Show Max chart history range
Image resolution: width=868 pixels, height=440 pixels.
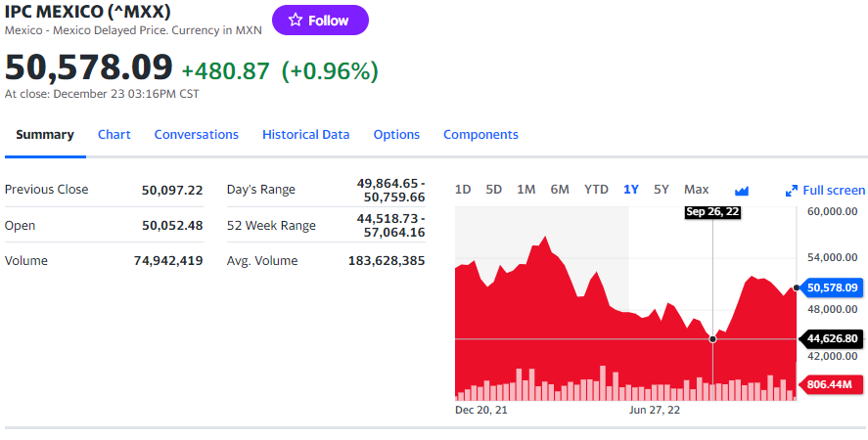[x=696, y=190]
